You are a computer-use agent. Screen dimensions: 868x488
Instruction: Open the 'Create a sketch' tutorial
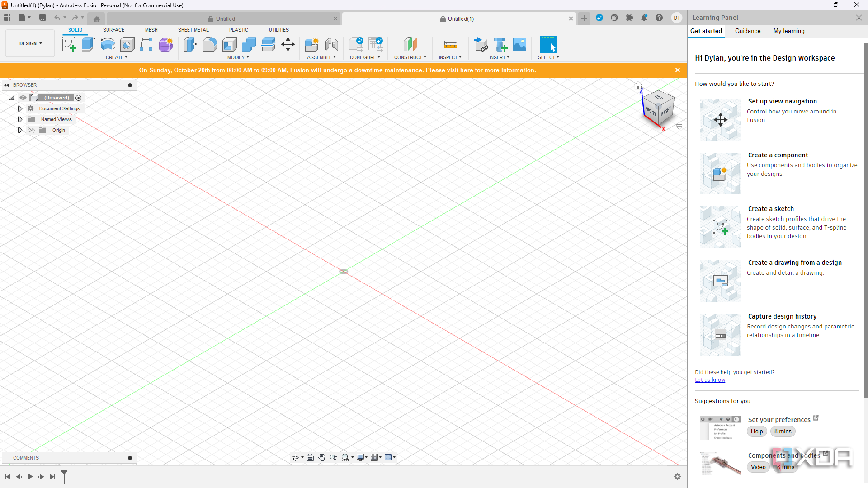(771, 209)
